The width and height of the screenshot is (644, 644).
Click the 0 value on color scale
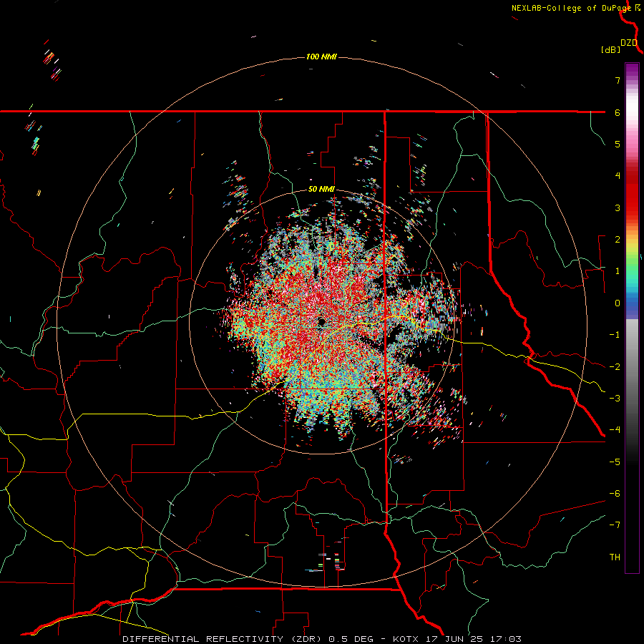click(x=618, y=303)
